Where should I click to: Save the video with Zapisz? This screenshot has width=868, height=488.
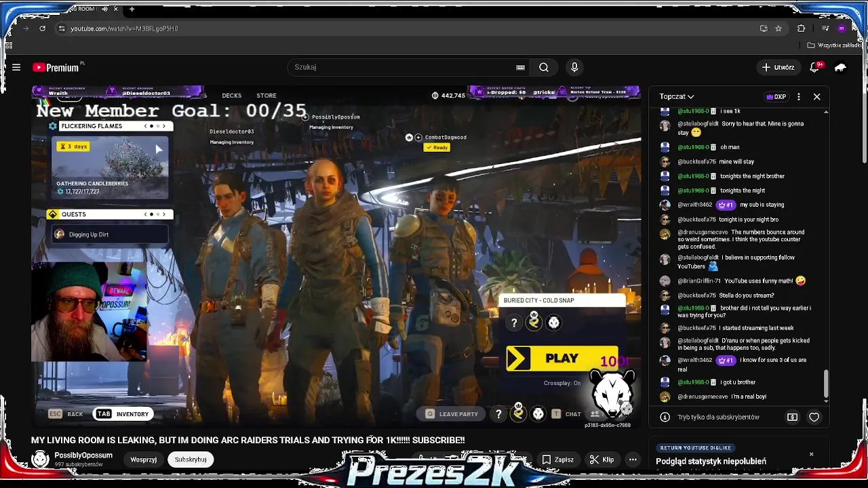(x=558, y=460)
